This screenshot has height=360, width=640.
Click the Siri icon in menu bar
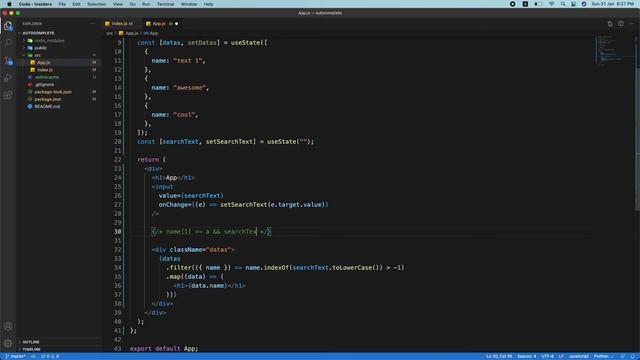tap(584, 4)
